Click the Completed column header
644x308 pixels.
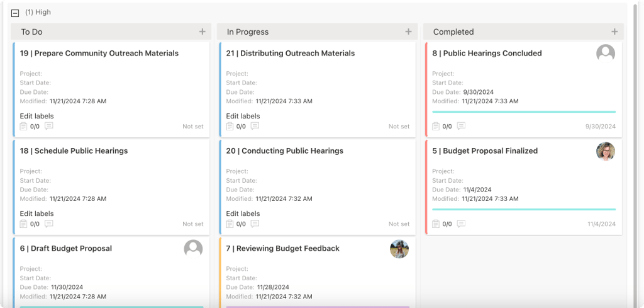tap(523, 31)
